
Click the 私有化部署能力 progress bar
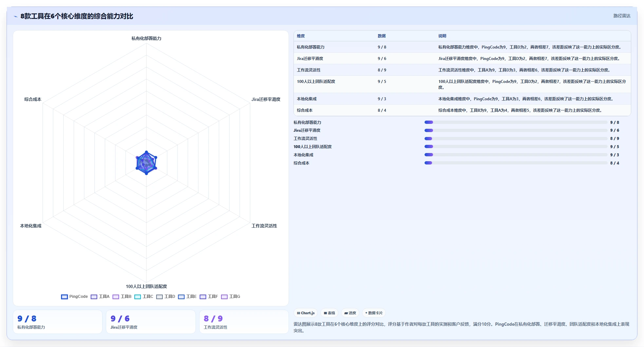(x=516, y=122)
